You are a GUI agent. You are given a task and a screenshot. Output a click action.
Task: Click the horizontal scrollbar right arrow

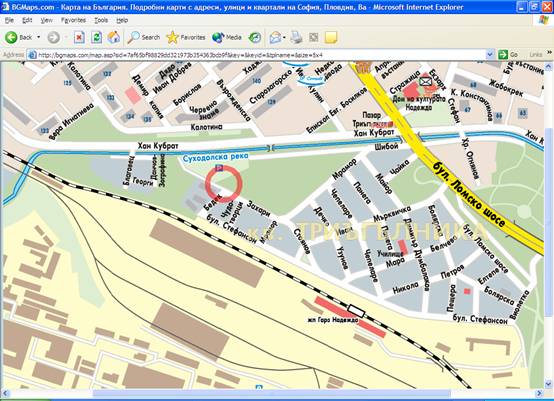pos(539,393)
